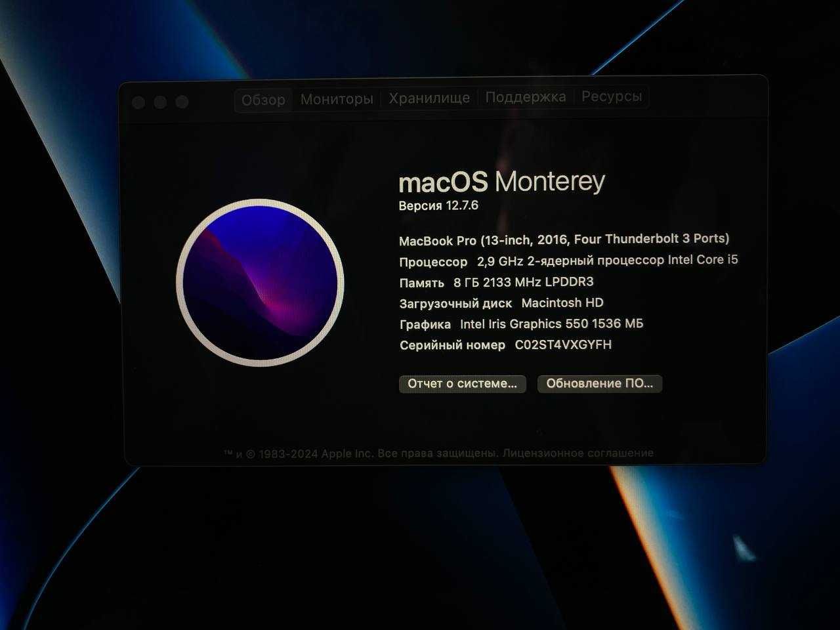The image size is (840, 630).
Task: Click the Обновление ПО... button
Action: [600, 383]
